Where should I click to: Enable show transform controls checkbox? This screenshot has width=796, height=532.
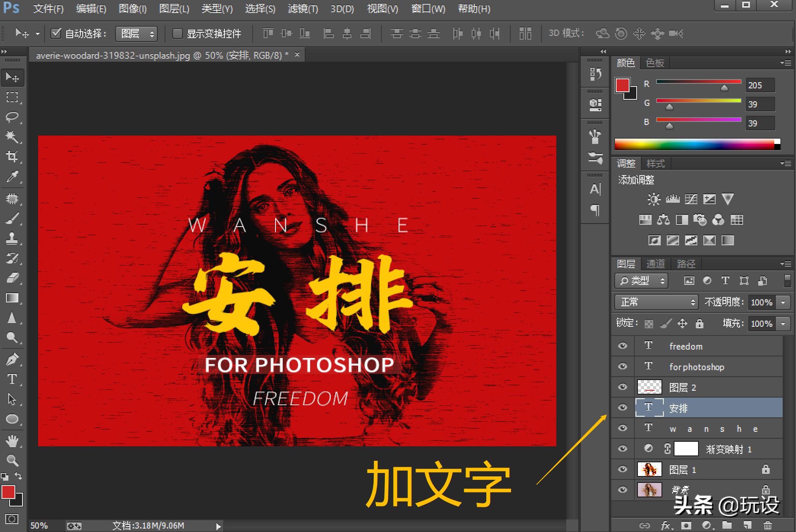[177, 34]
